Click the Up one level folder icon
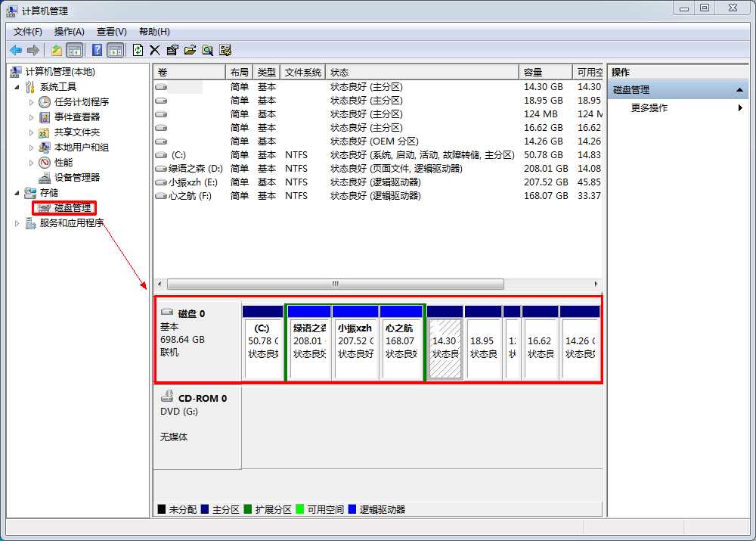Viewport: 756px width, 541px height. (57, 50)
